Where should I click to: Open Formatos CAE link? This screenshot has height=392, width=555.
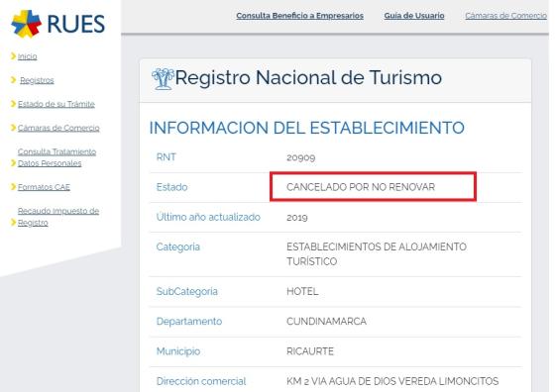[44, 187]
